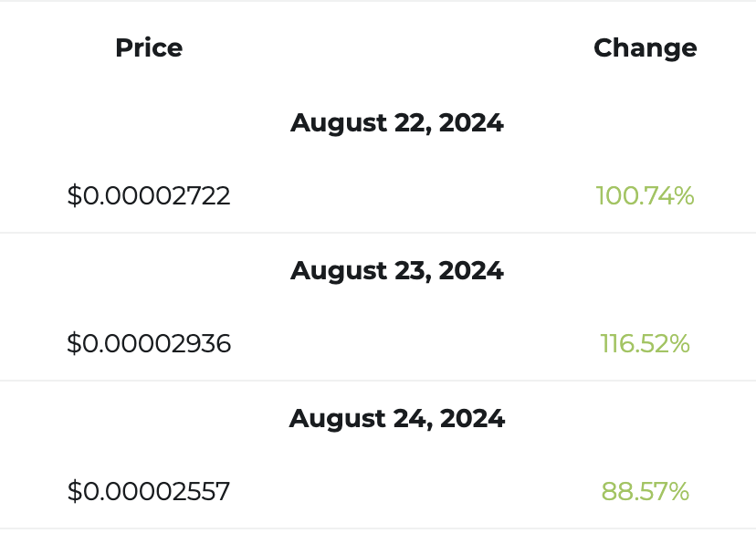The height and width of the screenshot is (544, 756).
Task: Pick the smallest green percentage change
Action: [x=645, y=492]
